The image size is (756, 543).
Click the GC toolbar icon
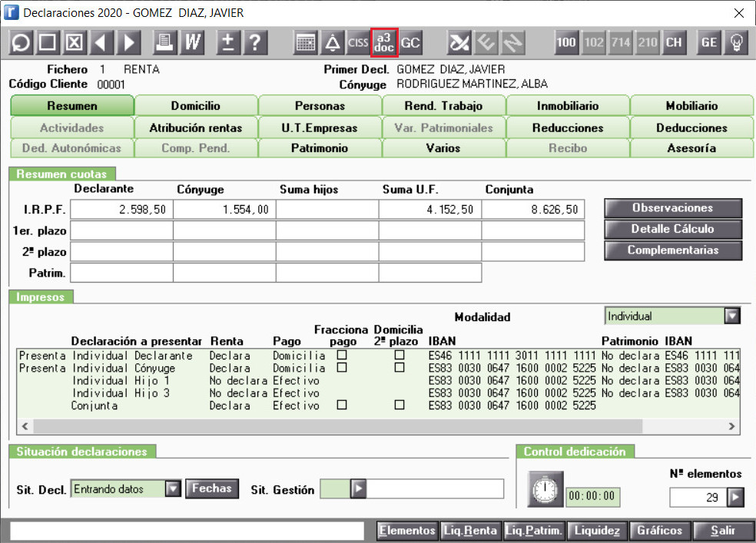[411, 42]
